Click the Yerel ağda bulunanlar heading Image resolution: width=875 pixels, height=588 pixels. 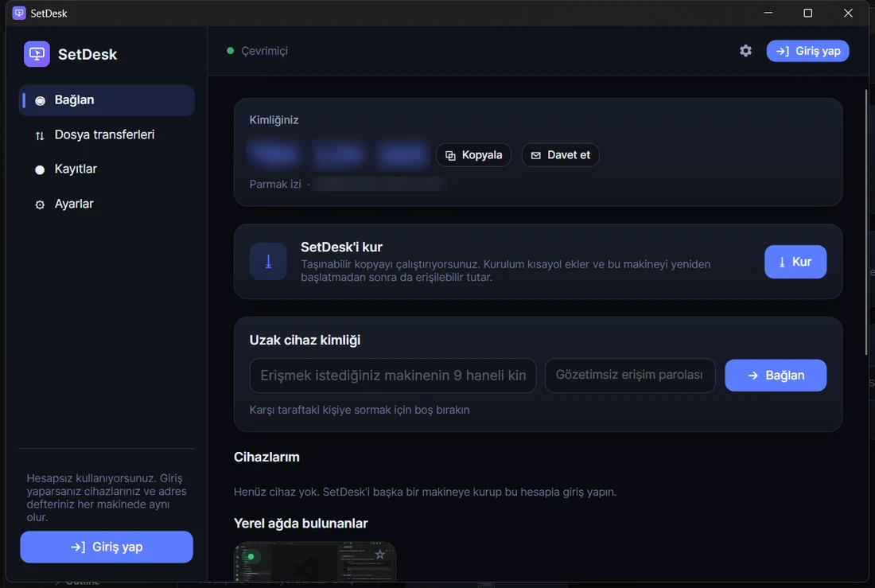(301, 524)
